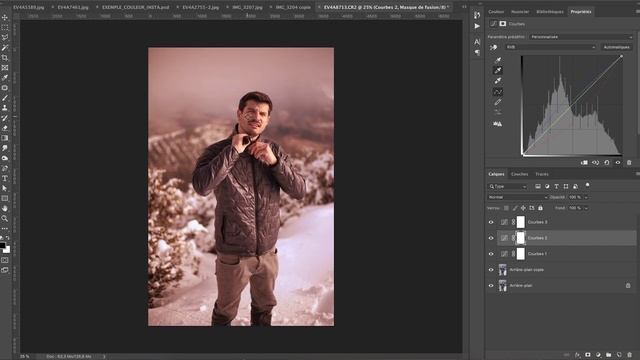Add a layer mask
The height and width of the screenshot is (360, 640).
coord(588,355)
